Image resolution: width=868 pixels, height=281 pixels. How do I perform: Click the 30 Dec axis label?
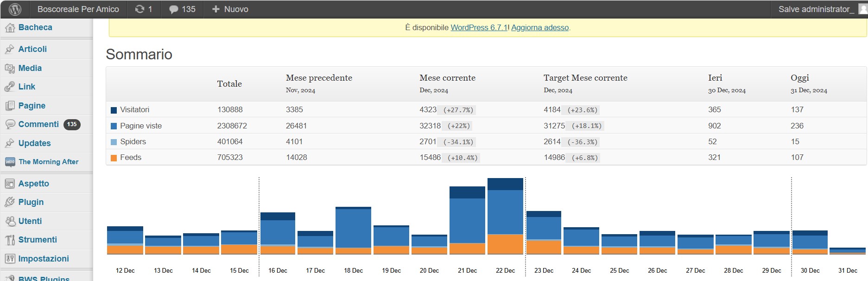point(810,270)
